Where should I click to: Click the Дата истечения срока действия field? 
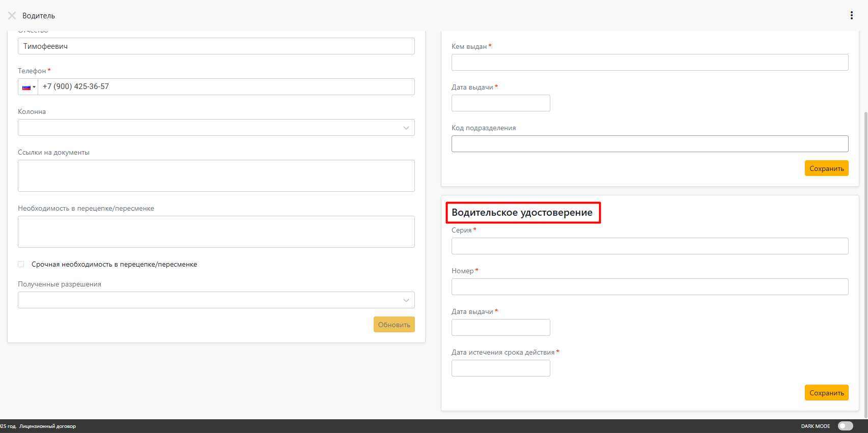[500, 368]
